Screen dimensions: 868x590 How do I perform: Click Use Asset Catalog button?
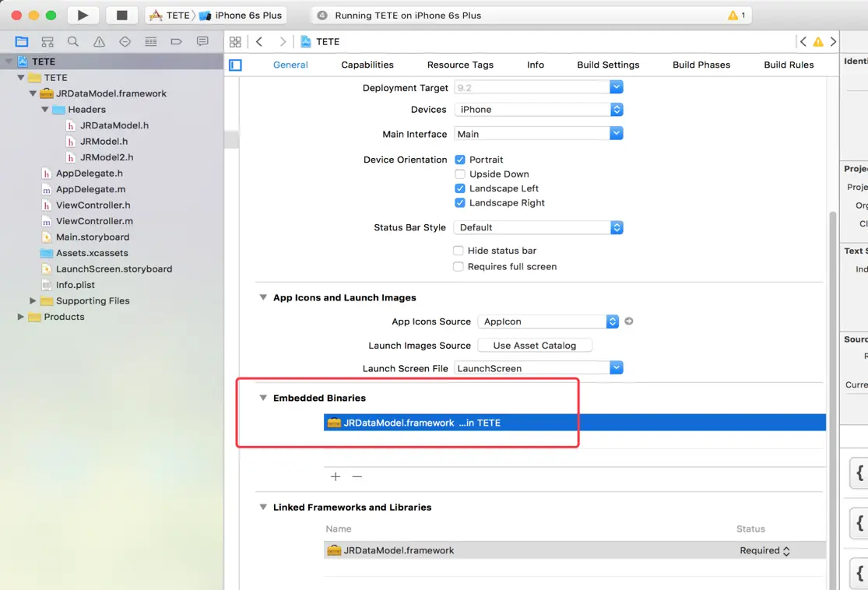point(534,346)
